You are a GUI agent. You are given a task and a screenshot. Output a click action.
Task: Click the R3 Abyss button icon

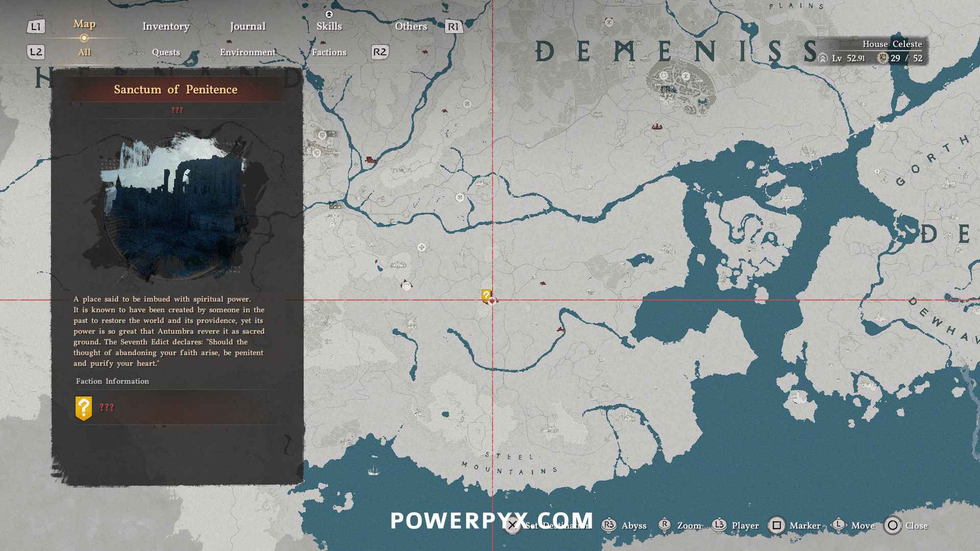tap(608, 525)
